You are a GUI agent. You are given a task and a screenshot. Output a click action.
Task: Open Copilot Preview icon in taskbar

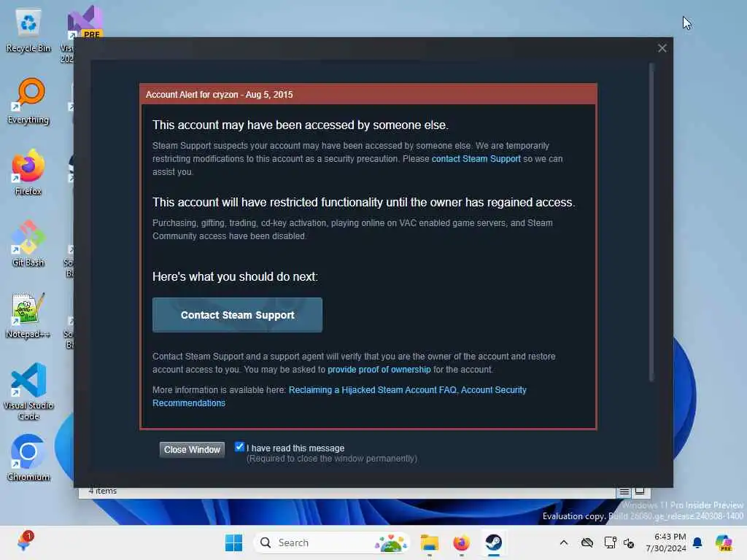pyautogui.click(x=724, y=542)
